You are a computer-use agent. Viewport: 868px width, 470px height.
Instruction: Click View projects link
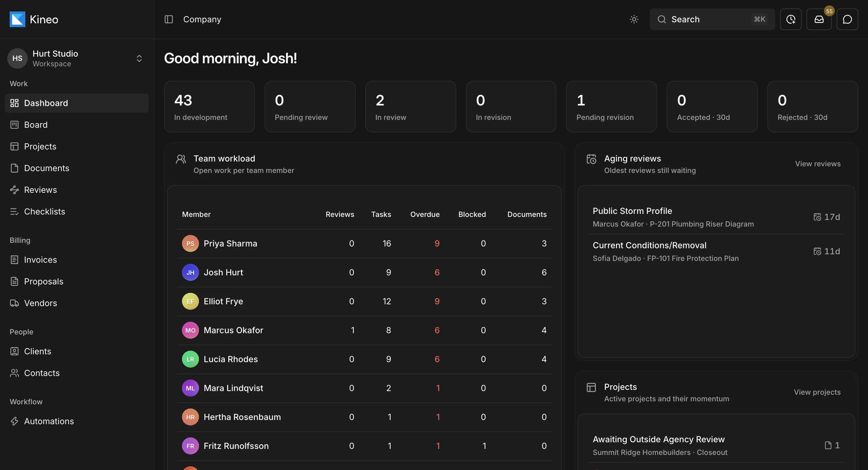click(817, 392)
